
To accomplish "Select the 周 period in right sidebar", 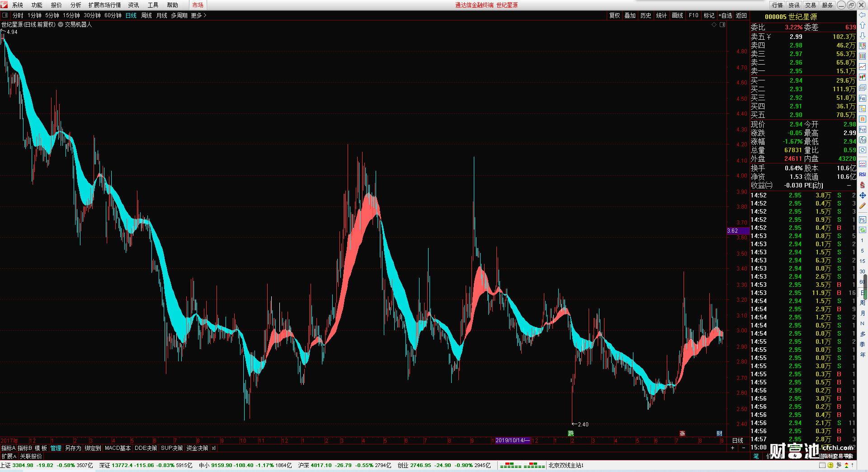I will click(862, 303).
